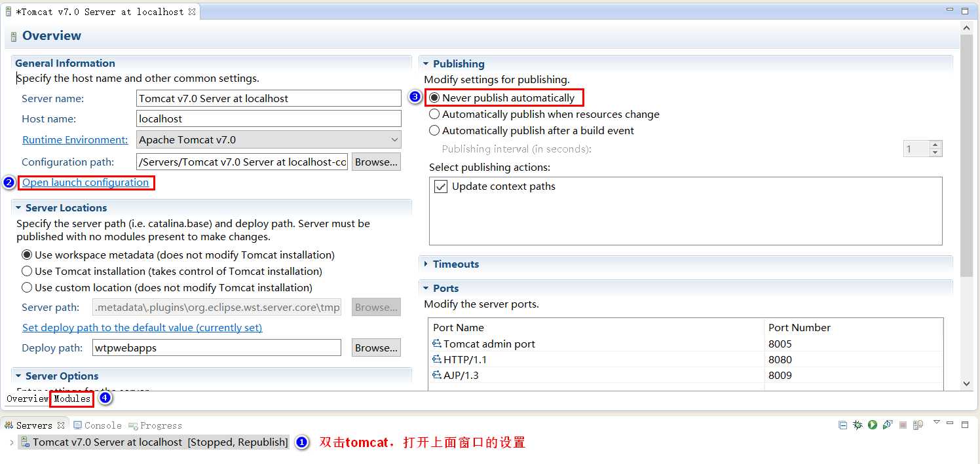Browse for Configuration path
This screenshot has height=464, width=980.
pyautogui.click(x=376, y=162)
